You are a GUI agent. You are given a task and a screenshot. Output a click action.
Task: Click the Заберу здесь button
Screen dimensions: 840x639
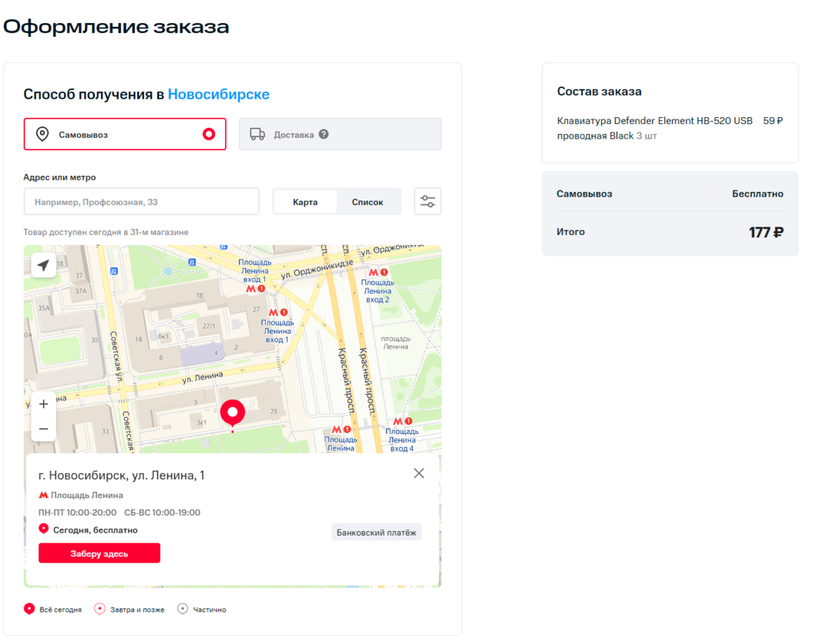[x=99, y=553]
